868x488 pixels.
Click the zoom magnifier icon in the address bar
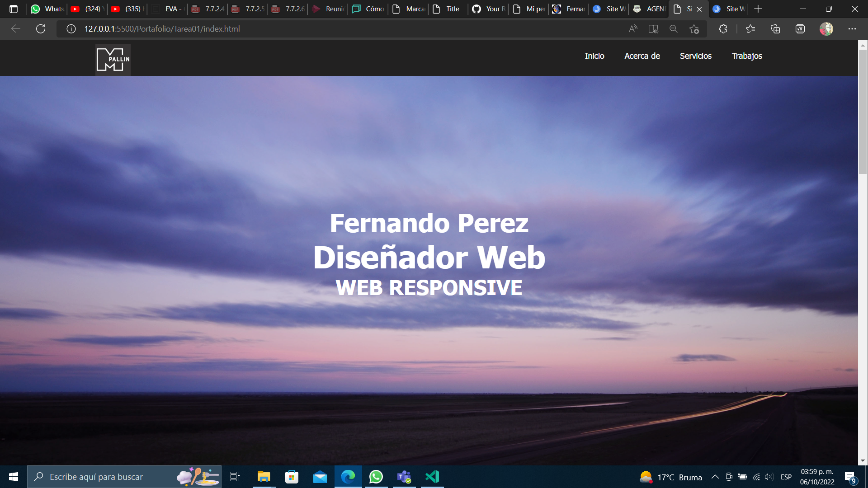(x=673, y=28)
